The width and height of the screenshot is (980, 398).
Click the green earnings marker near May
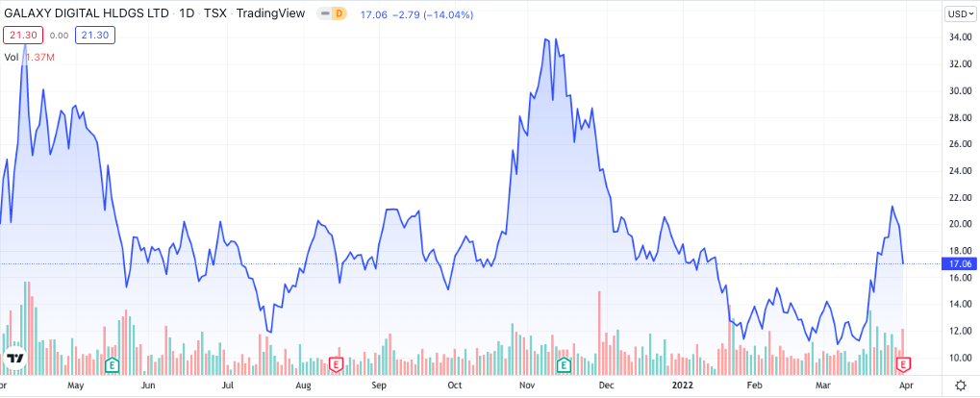[x=113, y=364]
